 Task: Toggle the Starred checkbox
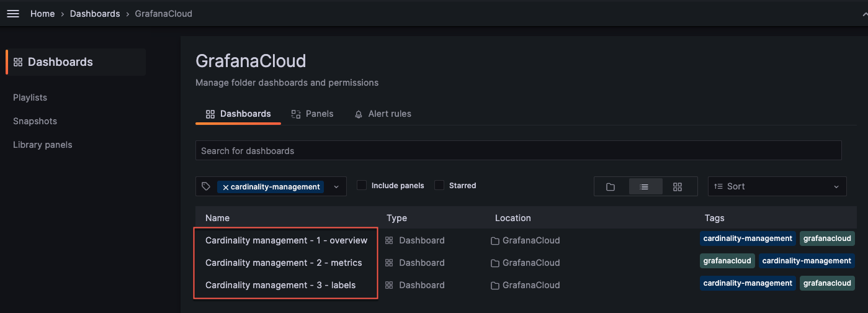[x=439, y=185]
